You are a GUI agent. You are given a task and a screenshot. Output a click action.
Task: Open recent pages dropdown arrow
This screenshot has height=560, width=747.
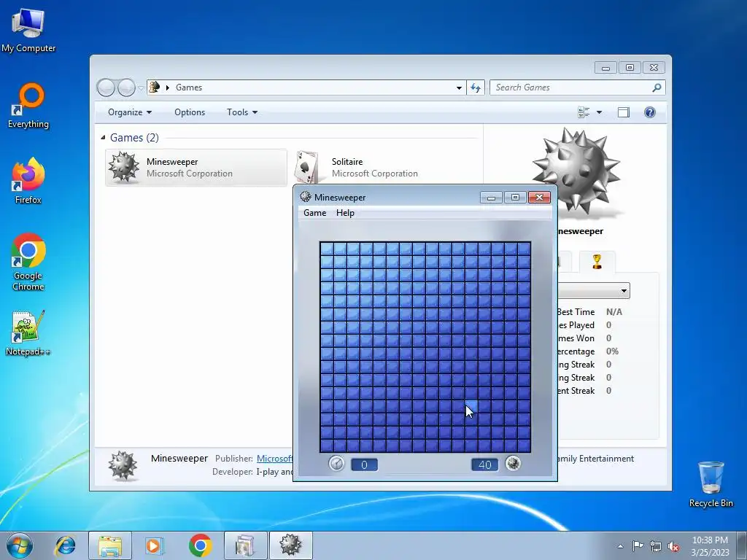tap(141, 88)
